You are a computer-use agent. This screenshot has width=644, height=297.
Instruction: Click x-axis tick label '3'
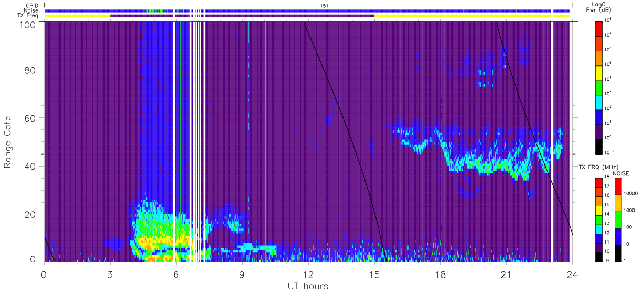(x=110, y=274)
